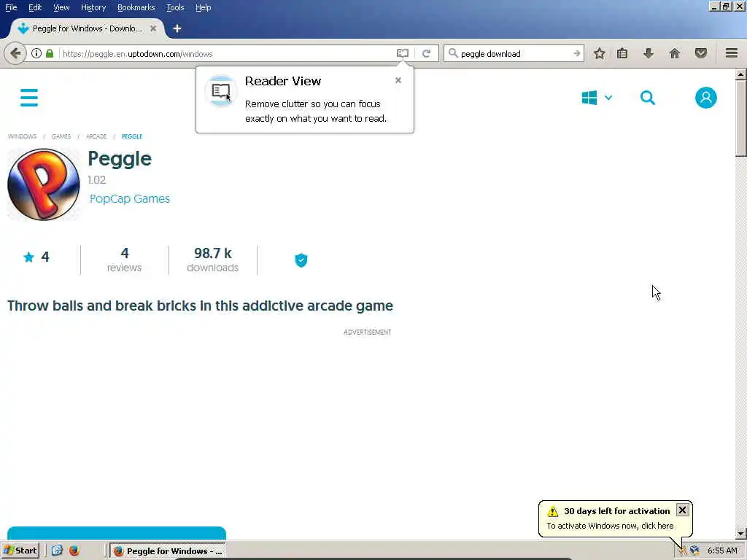
Task: Click the taskbar clock showing 6:55 AM
Action: click(x=722, y=551)
